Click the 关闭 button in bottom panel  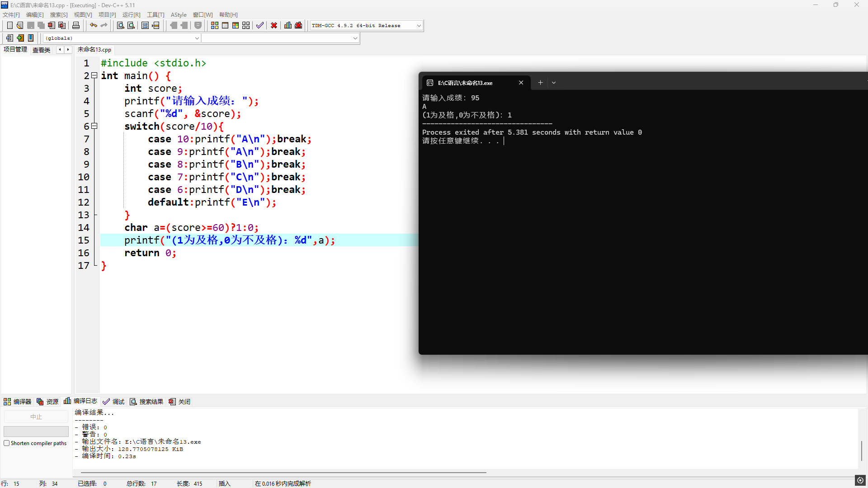click(x=180, y=402)
